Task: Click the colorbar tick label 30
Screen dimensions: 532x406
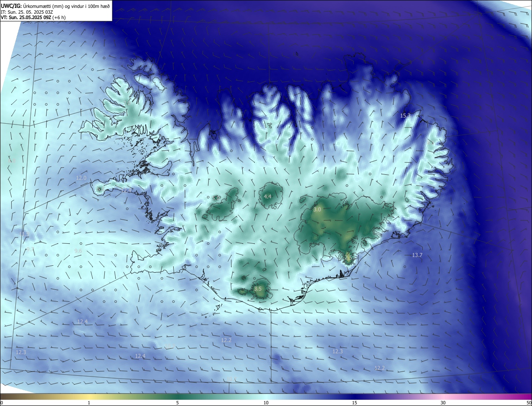Action: pos(443,403)
